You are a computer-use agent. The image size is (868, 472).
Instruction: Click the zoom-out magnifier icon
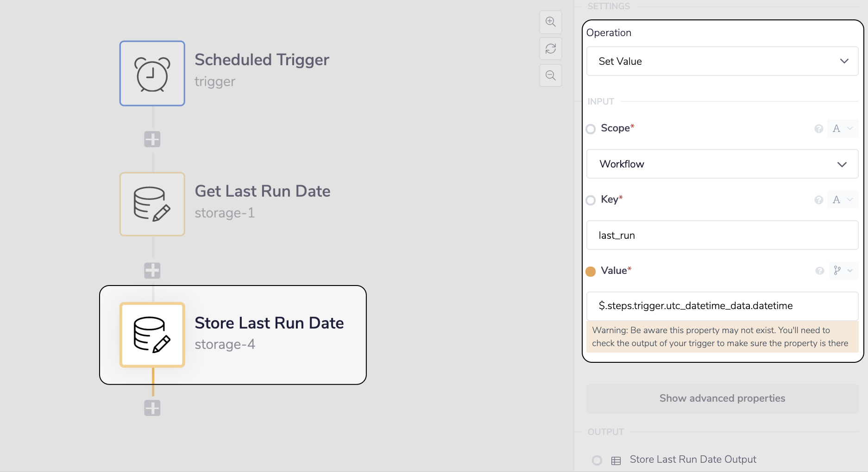pos(550,75)
